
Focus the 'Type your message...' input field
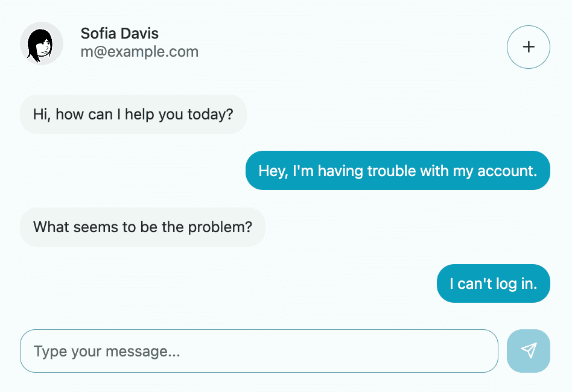[259, 351]
